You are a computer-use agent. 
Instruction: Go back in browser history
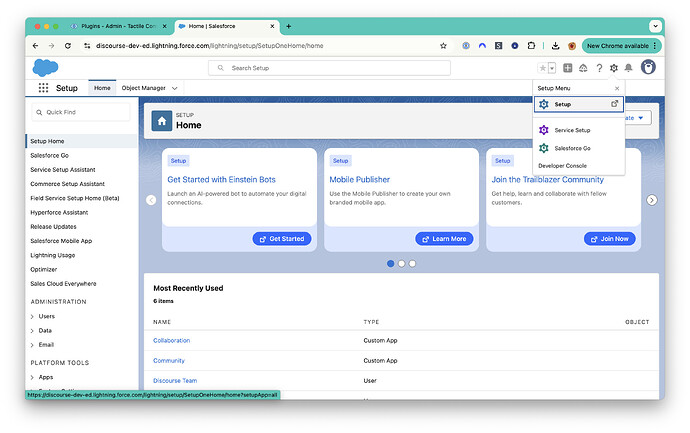[x=36, y=46]
